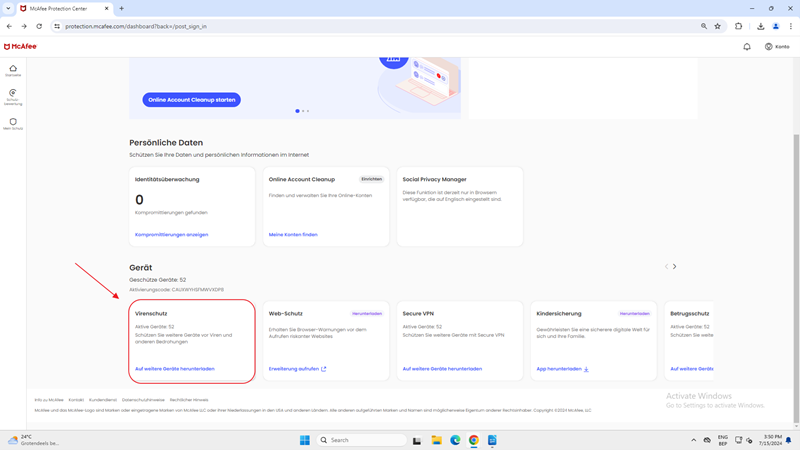Open the browser downloads icon
Viewport: 800px width, 450px height.
pyautogui.click(x=761, y=27)
